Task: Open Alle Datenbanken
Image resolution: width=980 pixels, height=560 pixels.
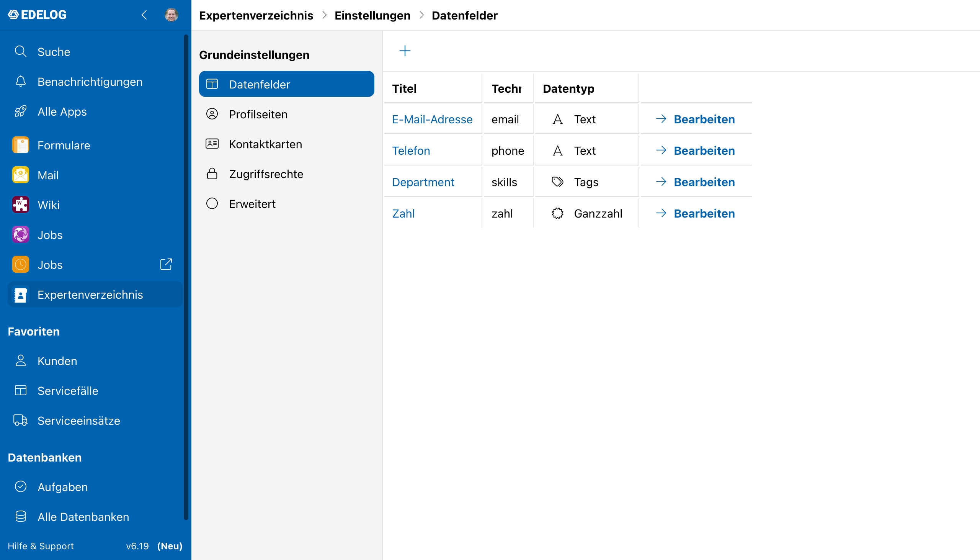Action: (x=95, y=517)
